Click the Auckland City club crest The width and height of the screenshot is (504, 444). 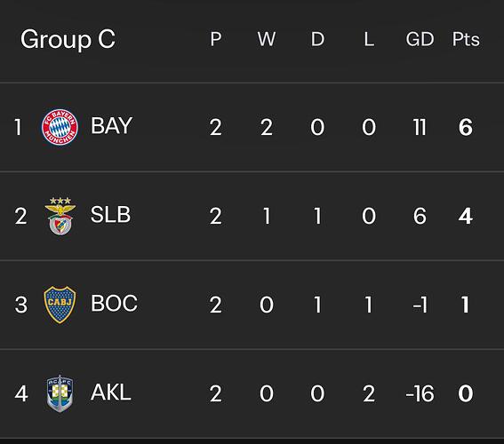point(60,393)
